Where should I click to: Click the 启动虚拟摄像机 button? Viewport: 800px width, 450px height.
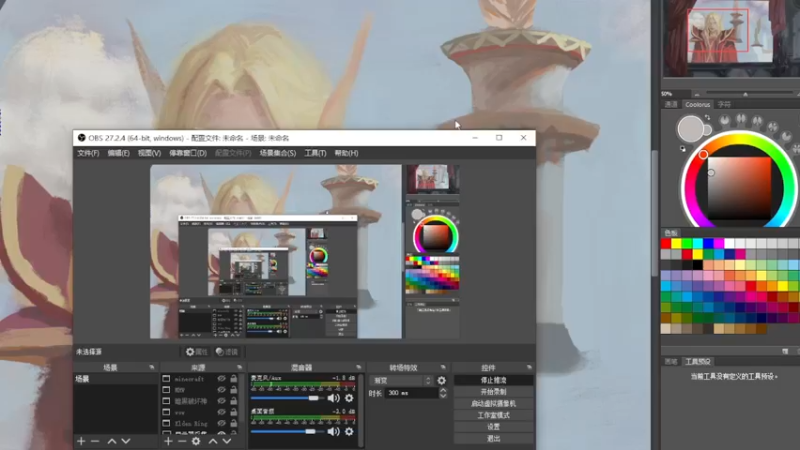493,404
